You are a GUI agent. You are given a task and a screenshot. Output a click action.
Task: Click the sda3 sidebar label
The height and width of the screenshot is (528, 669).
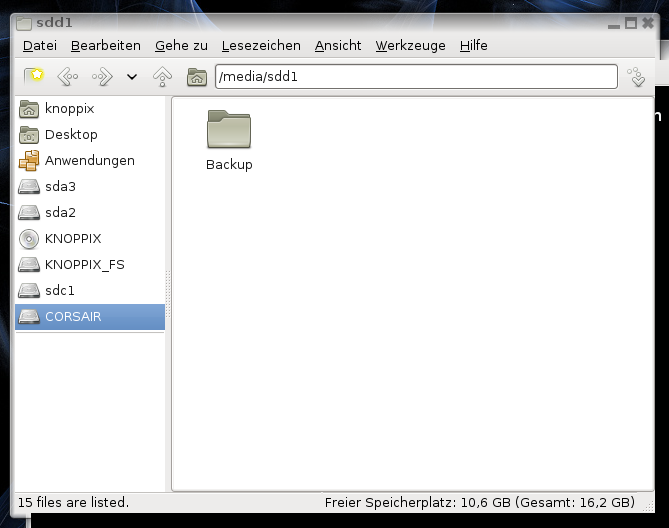pyautogui.click(x=60, y=187)
